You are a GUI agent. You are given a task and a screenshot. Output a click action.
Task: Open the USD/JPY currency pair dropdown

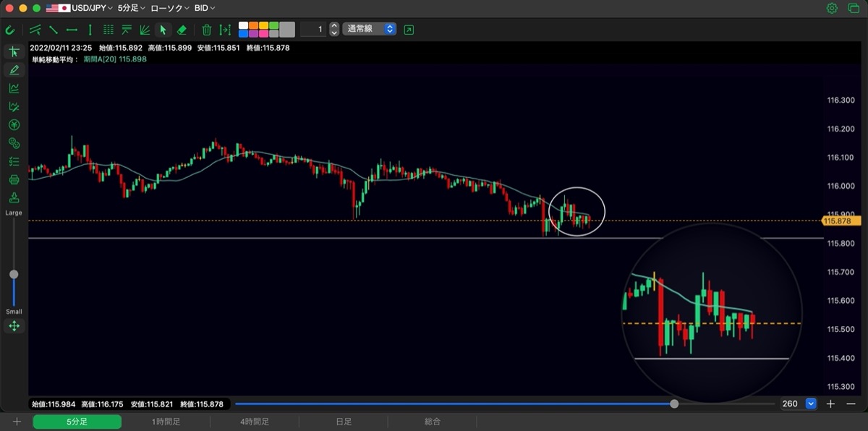79,8
